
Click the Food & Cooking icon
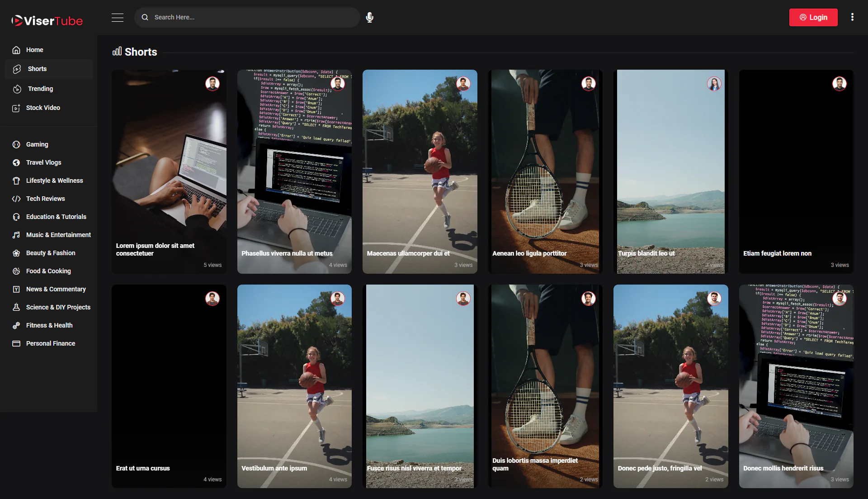click(16, 271)
